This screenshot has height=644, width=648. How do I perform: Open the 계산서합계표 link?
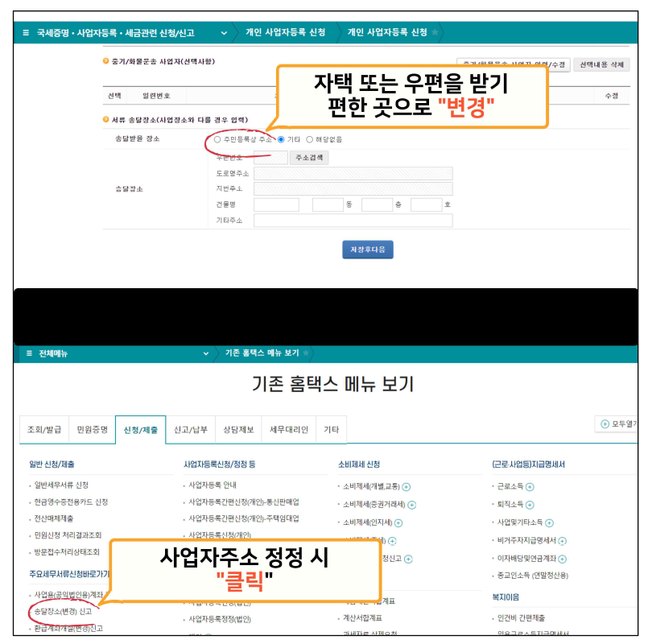point(362,618)
